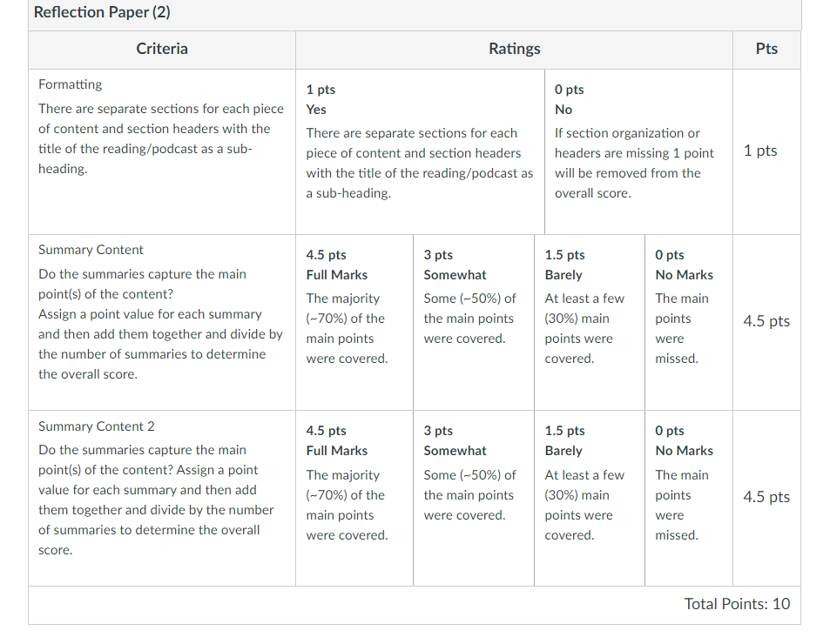Choose Summary Content 1.5 pts Barely rating
Image resolution: width=830 pixels, height=644 pixels.
pyautogui.click(x=589, y=323)
